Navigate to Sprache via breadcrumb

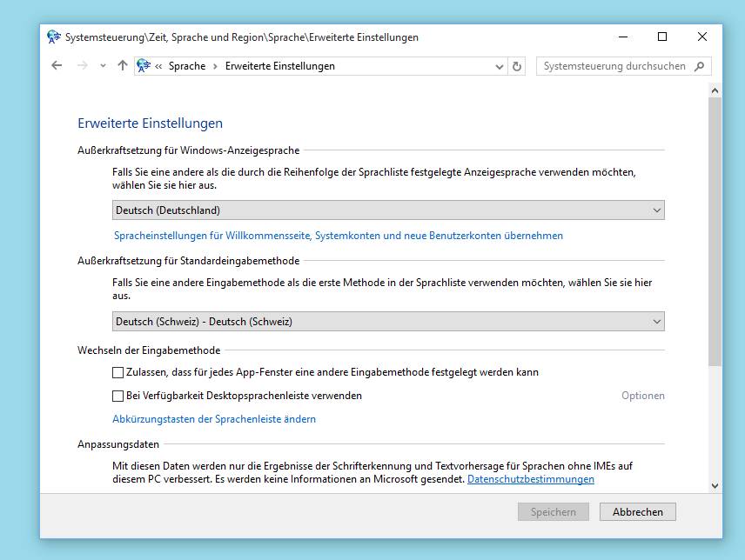[x=187, y=65]
